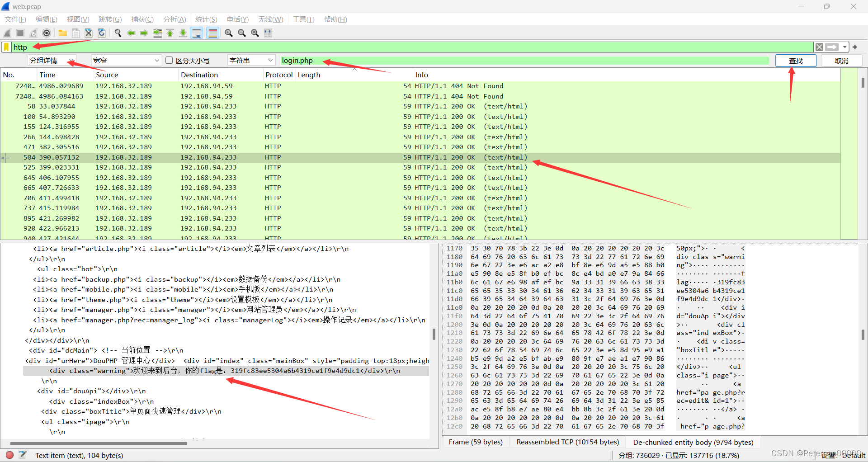Go forward to the next packet

[x=144, y=33]
